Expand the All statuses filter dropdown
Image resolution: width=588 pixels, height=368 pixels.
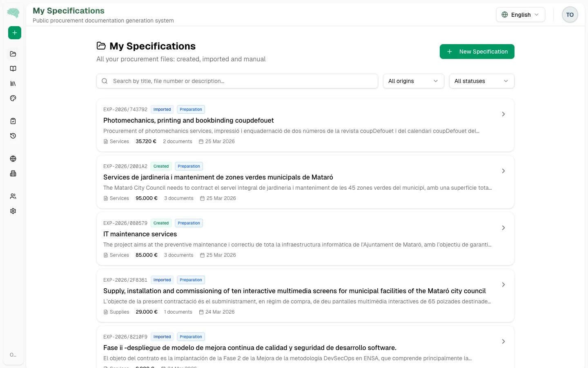click(x=481, y=81)
